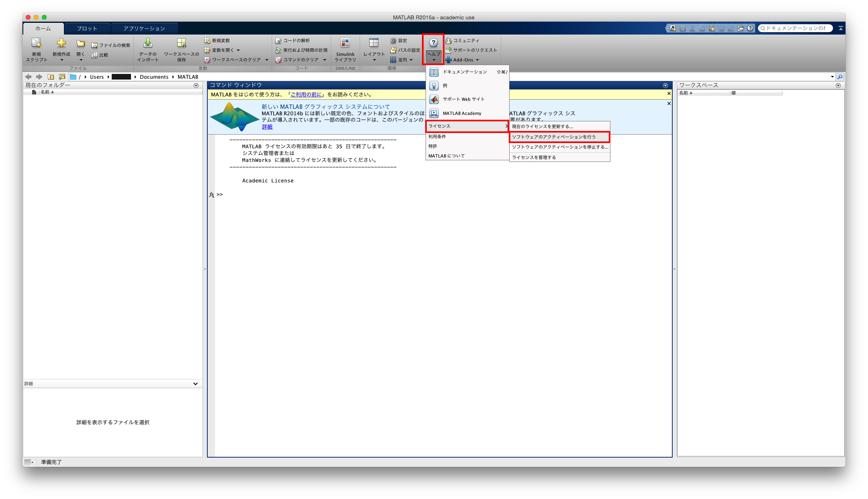Close the yellow getting-started banner

tap(669, 94)
